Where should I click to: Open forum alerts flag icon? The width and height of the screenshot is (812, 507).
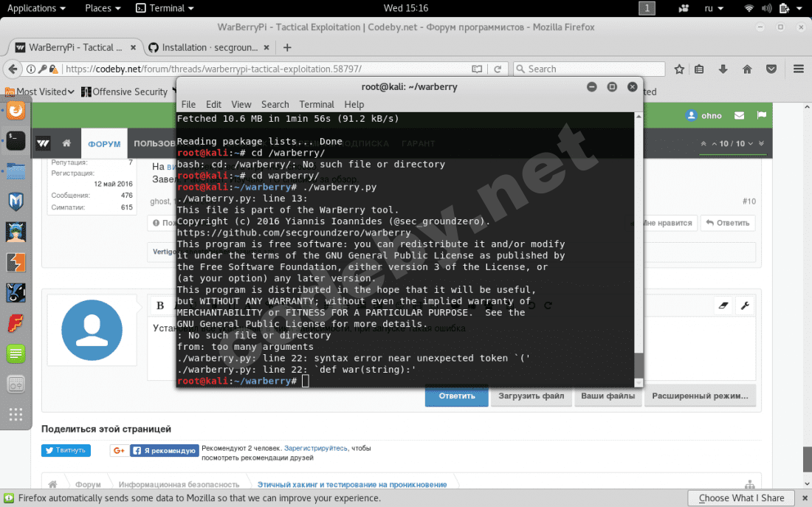click(x=761, y=115)
